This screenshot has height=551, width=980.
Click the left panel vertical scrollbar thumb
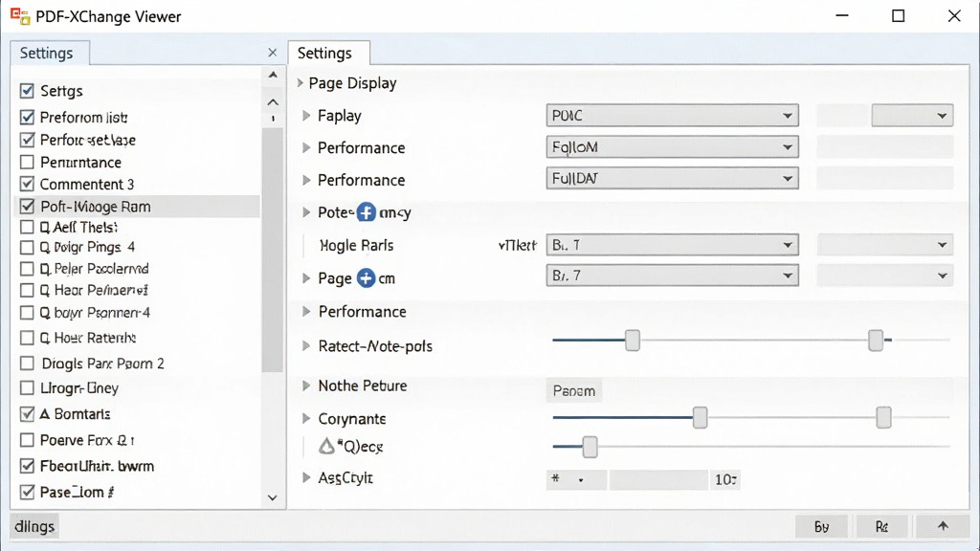point(273,250)
